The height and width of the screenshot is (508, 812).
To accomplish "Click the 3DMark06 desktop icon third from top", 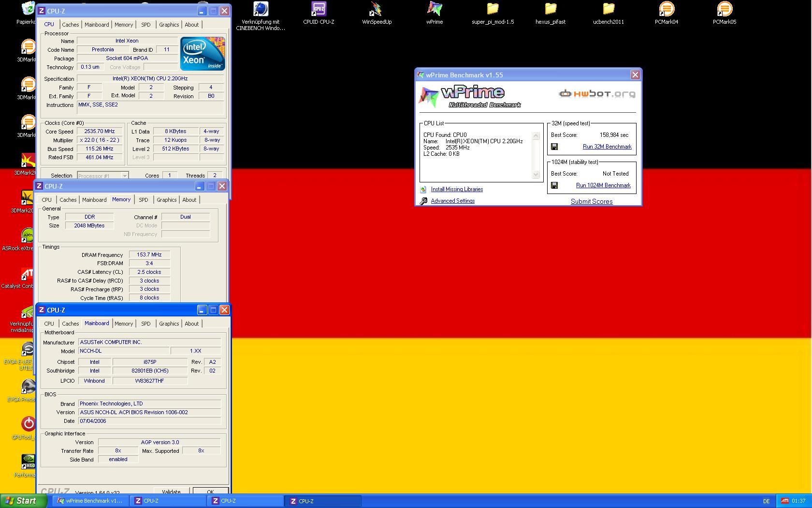I will [x=28, y=122].
